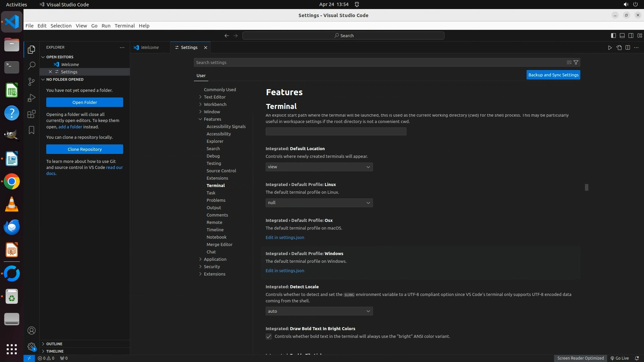Viewport: 644px width, 362px height.
Task: Open the Accounts icon
Action: (31, 330)
